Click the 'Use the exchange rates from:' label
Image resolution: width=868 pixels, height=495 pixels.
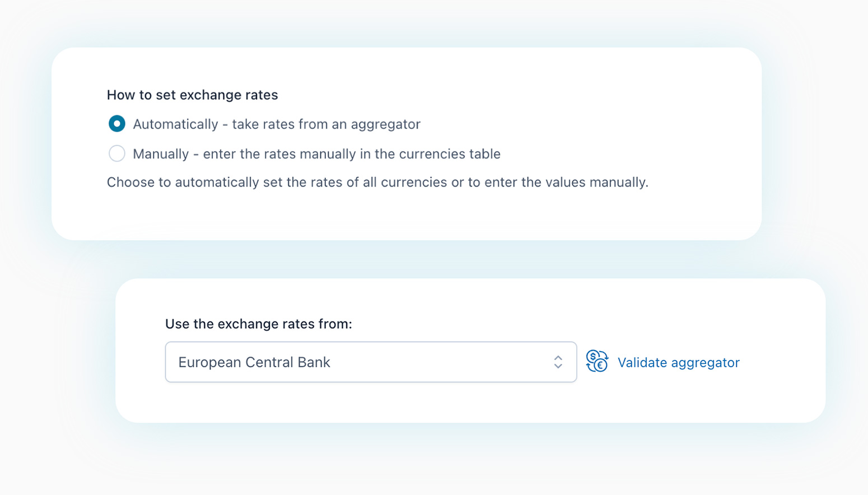point(258,324)
